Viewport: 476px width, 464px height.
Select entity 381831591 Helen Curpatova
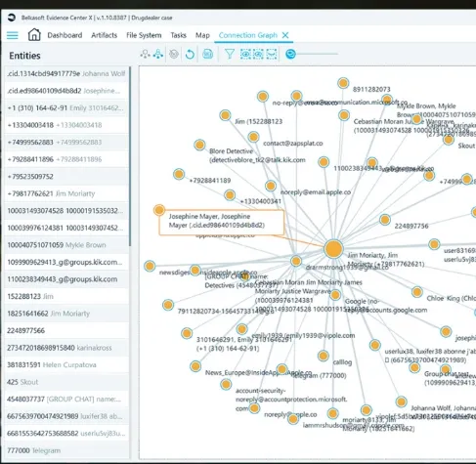tap(66, 365)
